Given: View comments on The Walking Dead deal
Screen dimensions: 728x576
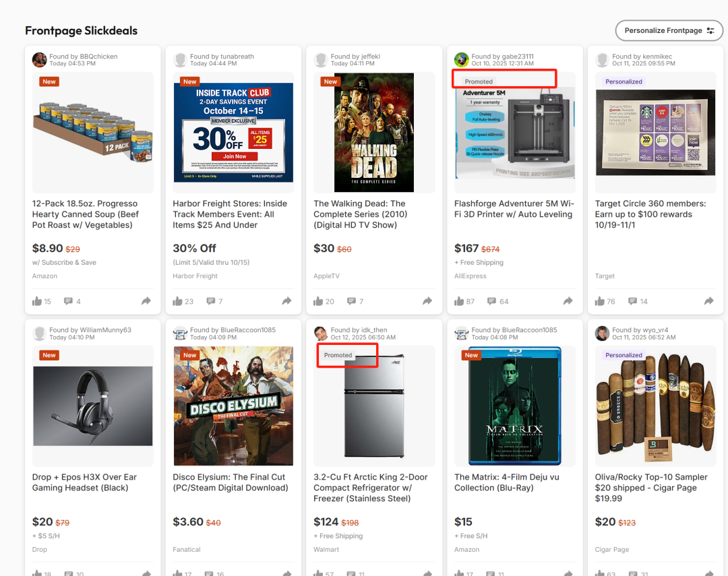Looking at the screenshot, I should 351,301.
